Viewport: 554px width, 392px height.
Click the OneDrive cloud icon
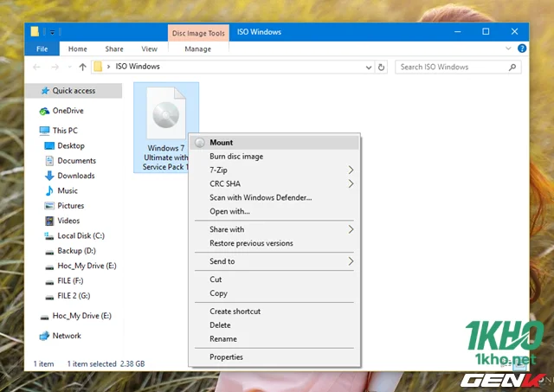(44, 111)
